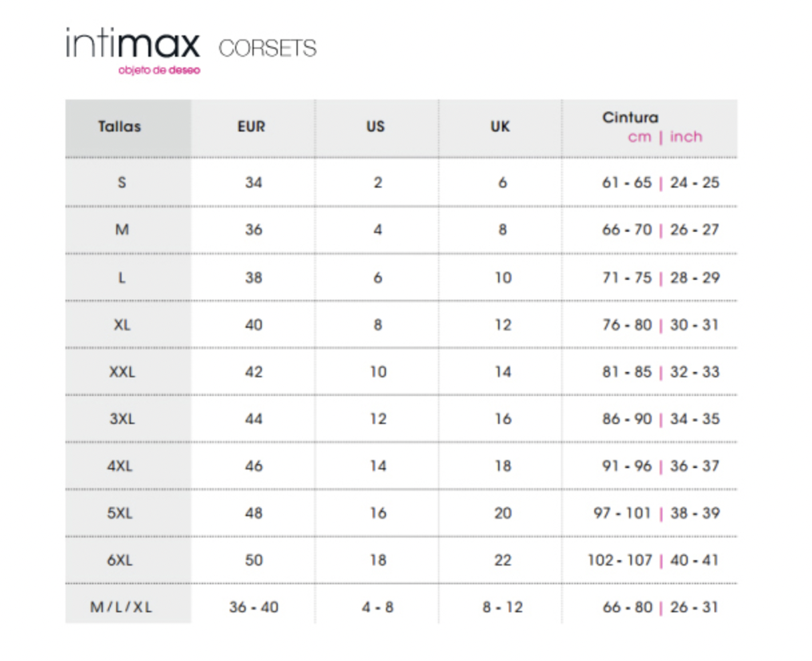This screenshot has width=812, height=661.
Task: Click the CORSETS title text
Action: point(267,49)
